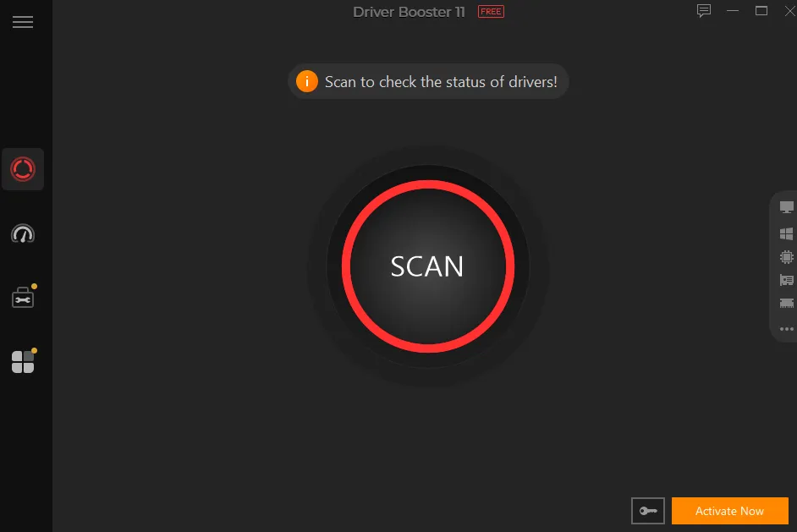Show graphics card info icon
The width and height of the screenshot is (797, 532).
[x=786, y=280]
